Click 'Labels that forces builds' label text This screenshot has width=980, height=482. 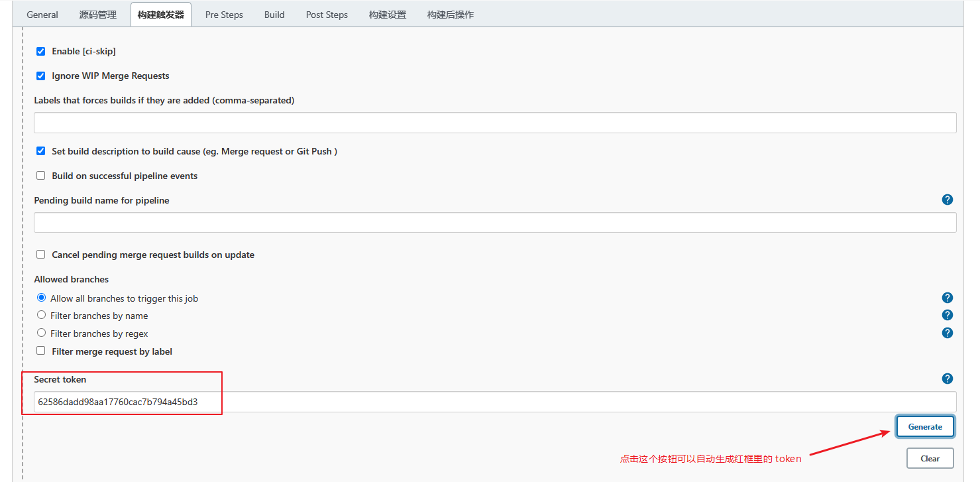click(x=164, y=100)
